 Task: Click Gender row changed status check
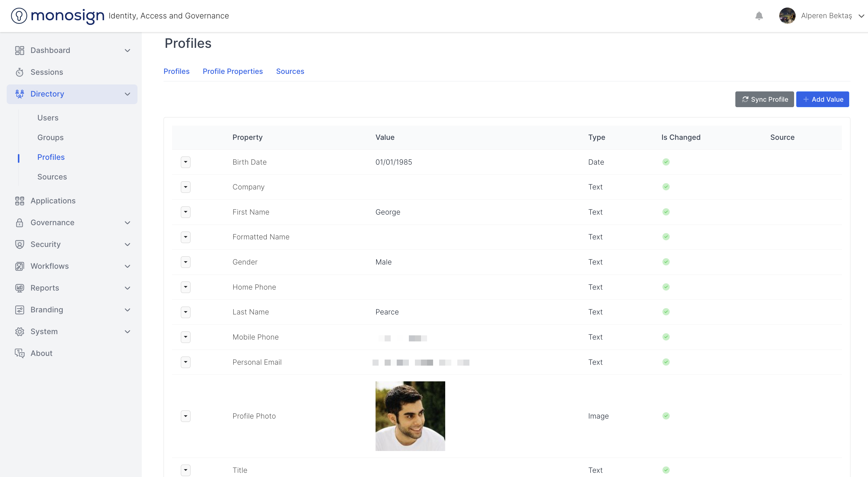click(666, 262)
